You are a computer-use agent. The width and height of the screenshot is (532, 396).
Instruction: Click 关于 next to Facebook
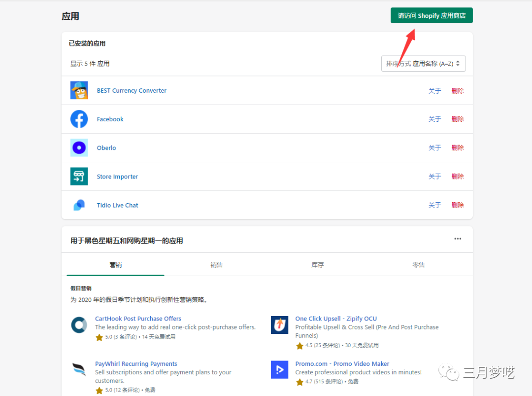[x=434, y=119]
